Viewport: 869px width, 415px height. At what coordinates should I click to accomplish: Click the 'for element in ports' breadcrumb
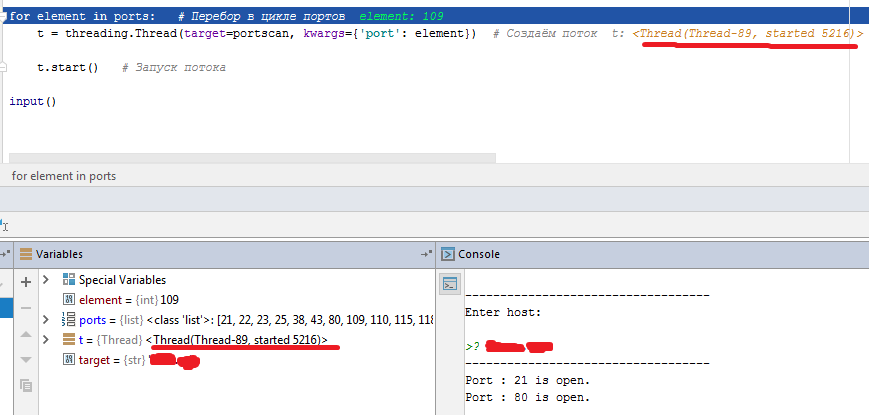coord(64,176)
